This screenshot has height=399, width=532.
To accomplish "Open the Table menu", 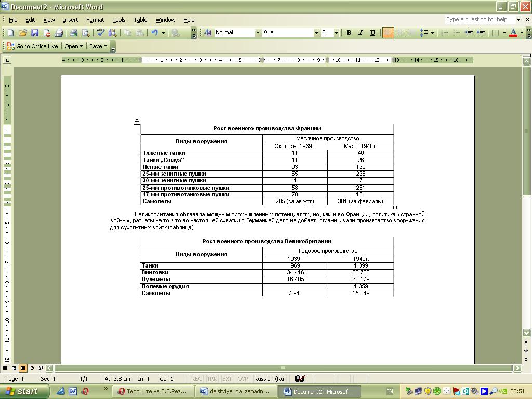I will pos(140,20).
